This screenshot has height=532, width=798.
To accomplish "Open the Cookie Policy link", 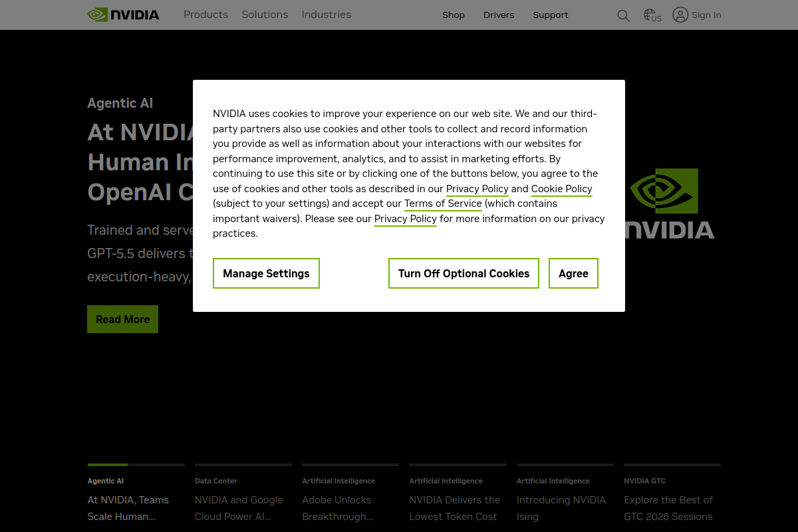I will click(561, 189).
